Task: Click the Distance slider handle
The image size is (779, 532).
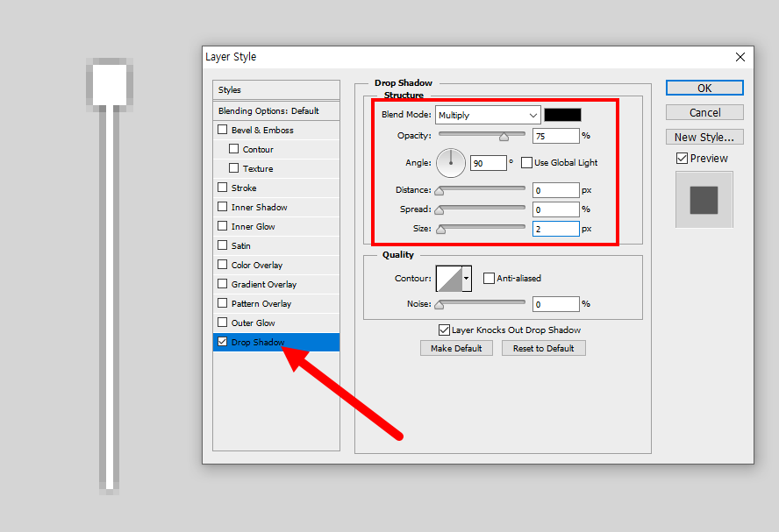Action: [440, 191]
